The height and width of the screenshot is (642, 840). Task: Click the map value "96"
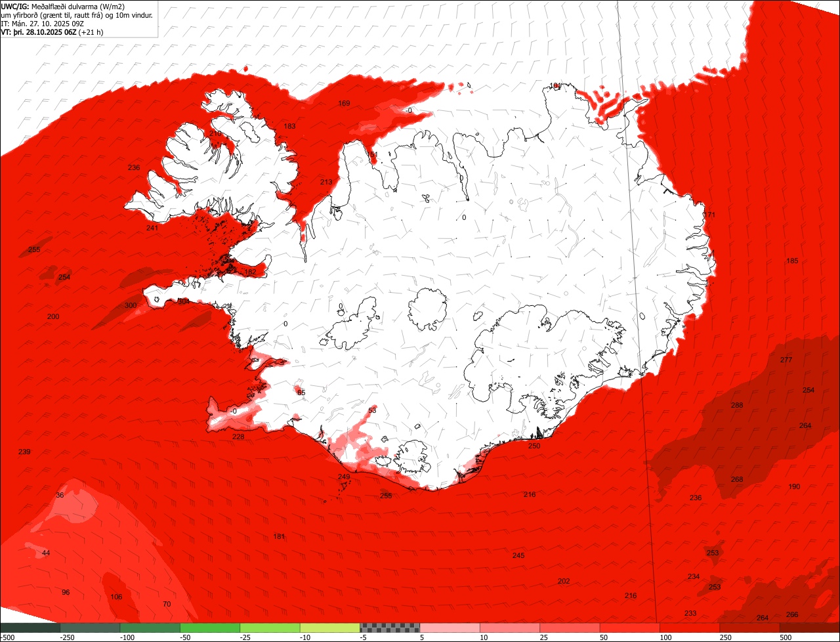pos(66,592)
